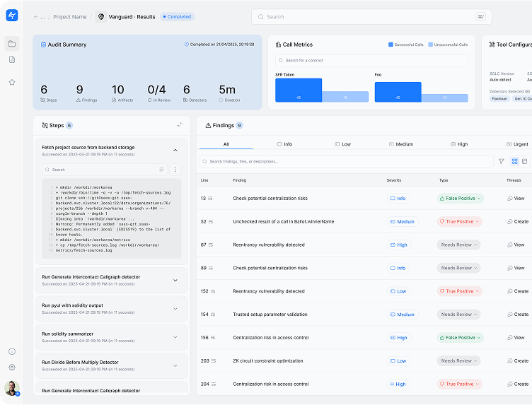This screenshot has height=405, width=532.
Task: Click the Search field in step log
Action: [x=105, y=170]
